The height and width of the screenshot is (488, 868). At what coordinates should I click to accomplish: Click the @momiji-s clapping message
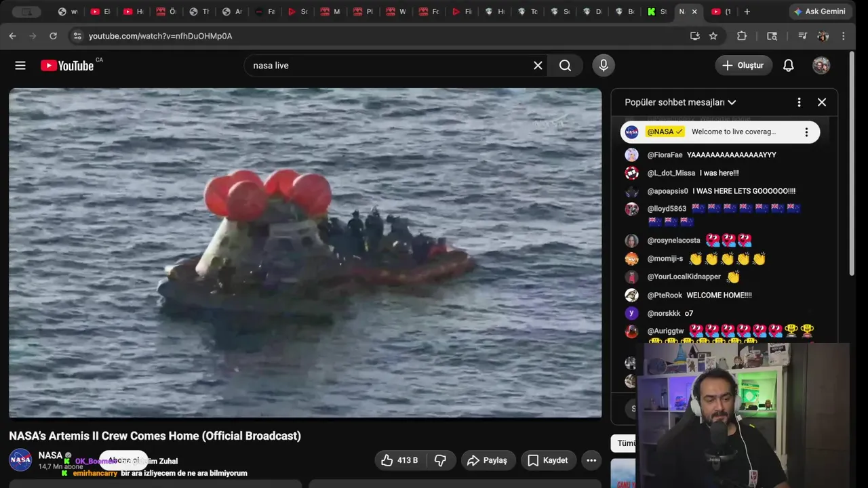tap(719, 258)
